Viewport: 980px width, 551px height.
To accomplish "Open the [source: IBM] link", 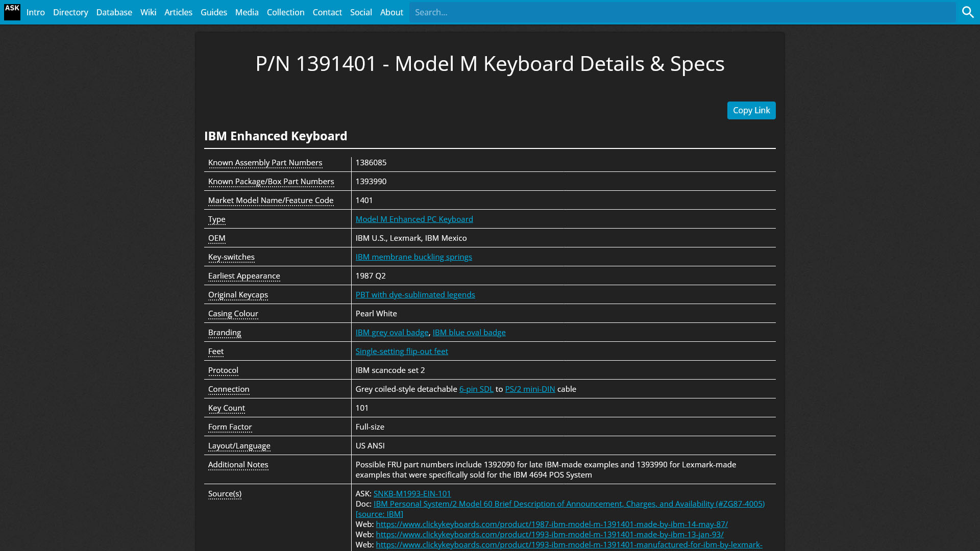I will (x=379, y=514).
